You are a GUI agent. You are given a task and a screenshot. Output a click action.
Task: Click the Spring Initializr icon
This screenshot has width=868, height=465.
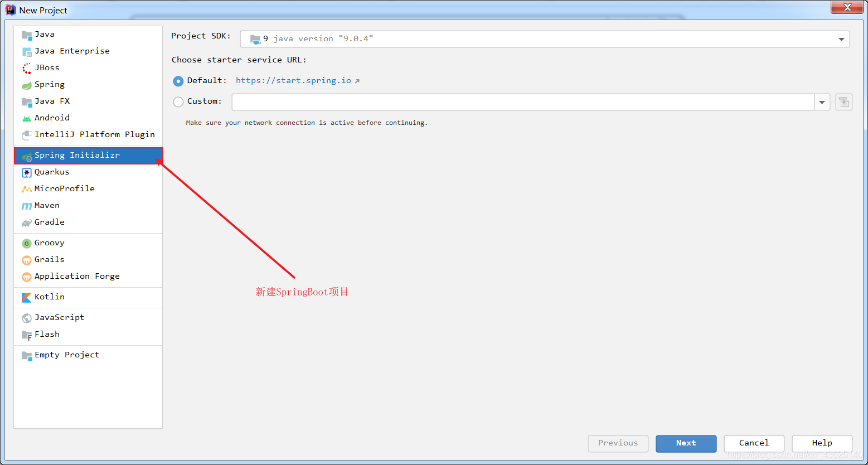(27, 156)
